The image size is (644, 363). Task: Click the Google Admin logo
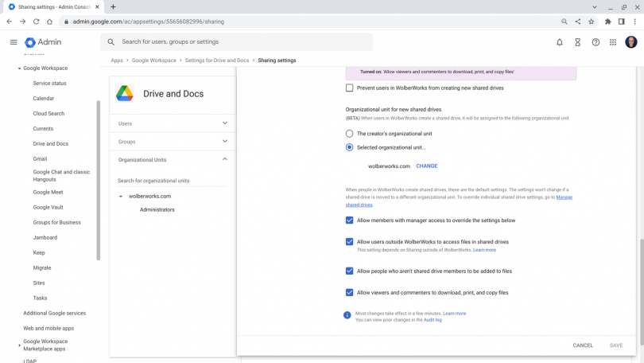(43, 42)
